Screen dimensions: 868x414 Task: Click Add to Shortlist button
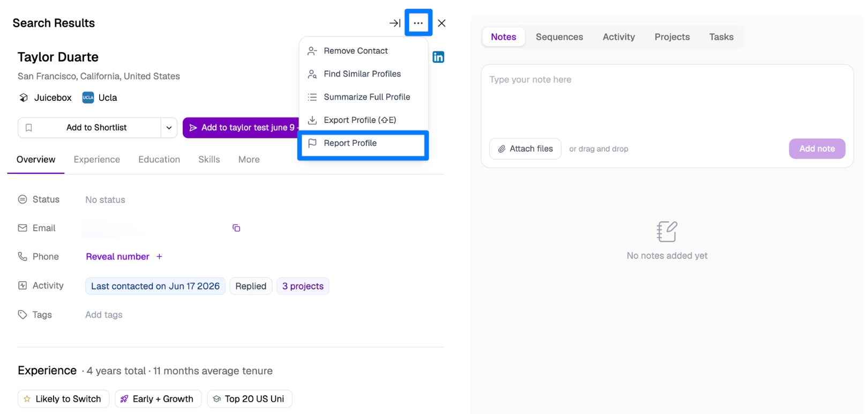pyautogui.click(x=89, y=128)
